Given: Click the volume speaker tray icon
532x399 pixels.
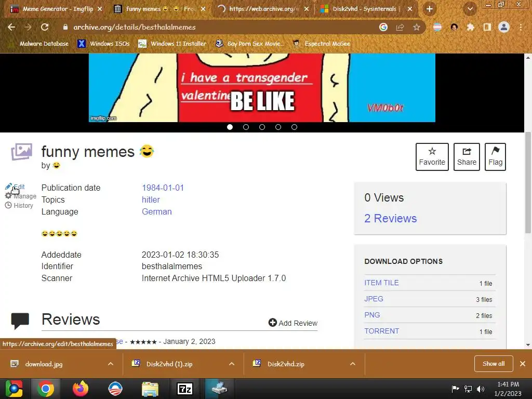Looking at the screenshot, I should click(481, 389).
